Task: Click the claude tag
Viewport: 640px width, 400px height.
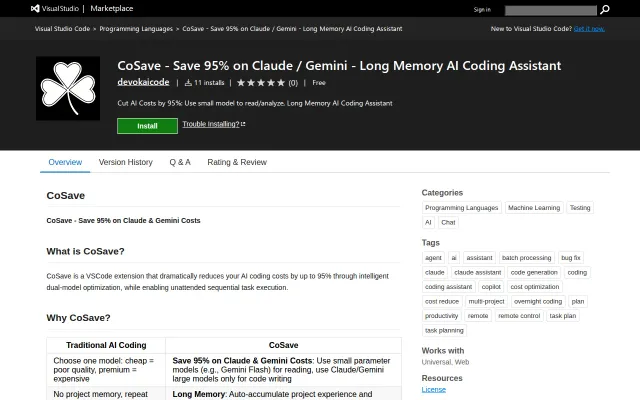Action: (x=435, y=272)
